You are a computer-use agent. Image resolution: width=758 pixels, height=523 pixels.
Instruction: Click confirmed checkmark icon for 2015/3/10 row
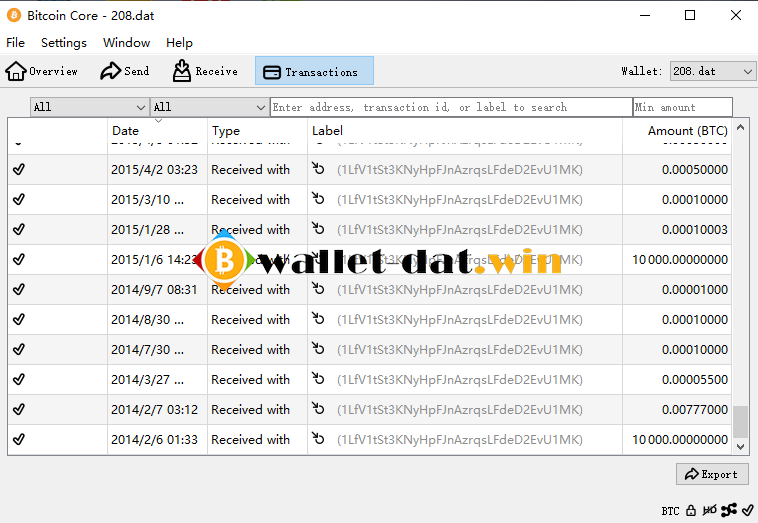point(19,199)
